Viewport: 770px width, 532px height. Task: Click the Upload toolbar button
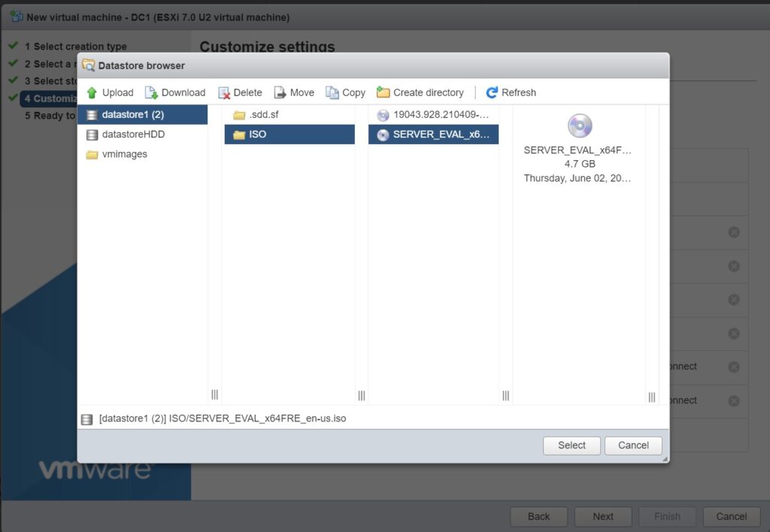[110, 92]
